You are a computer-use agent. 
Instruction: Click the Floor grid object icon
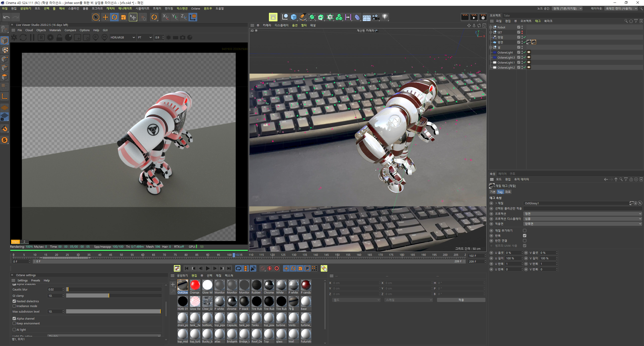[x=367, y=17]
